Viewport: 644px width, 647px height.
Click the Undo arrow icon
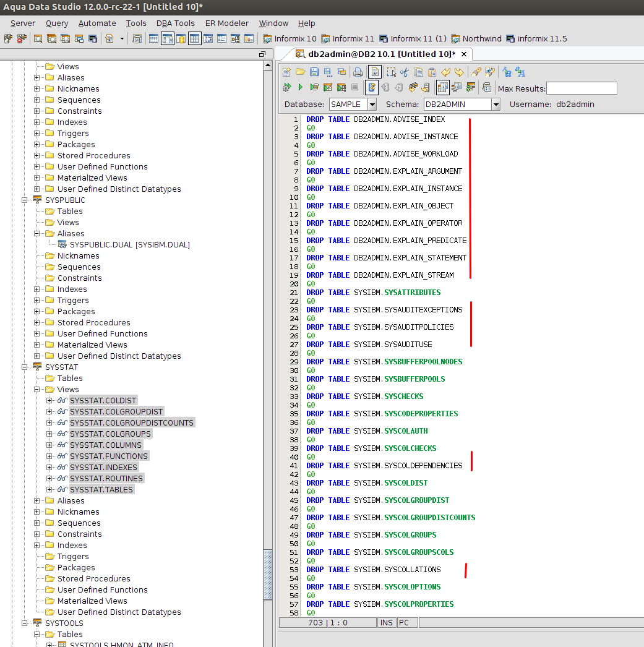point(445,72)
